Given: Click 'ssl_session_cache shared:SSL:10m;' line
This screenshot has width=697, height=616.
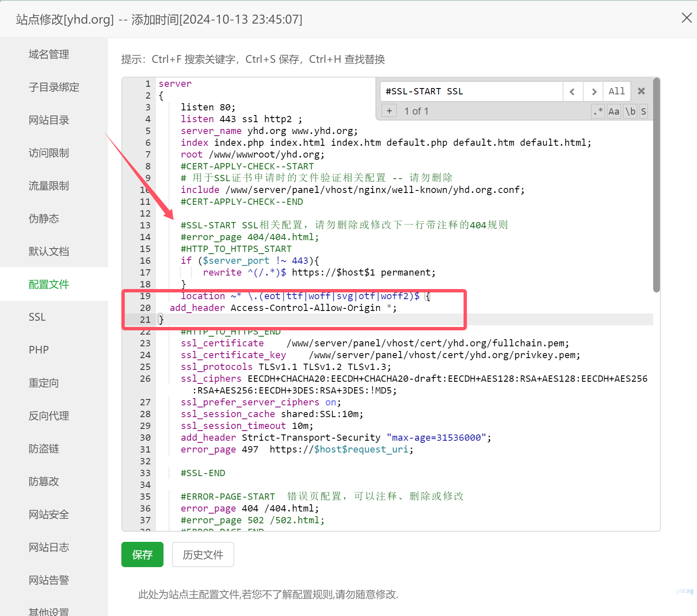Looking at the screenshot, I should tap(272, 414).
